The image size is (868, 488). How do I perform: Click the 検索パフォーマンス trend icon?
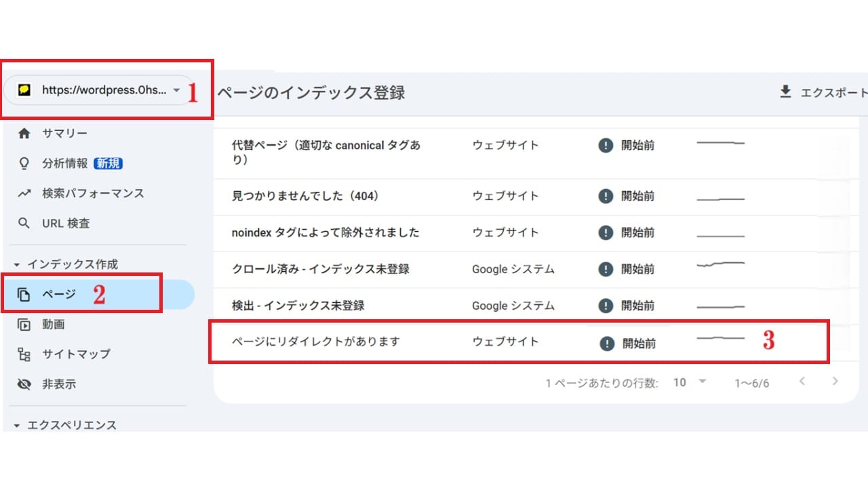[24, 193]
